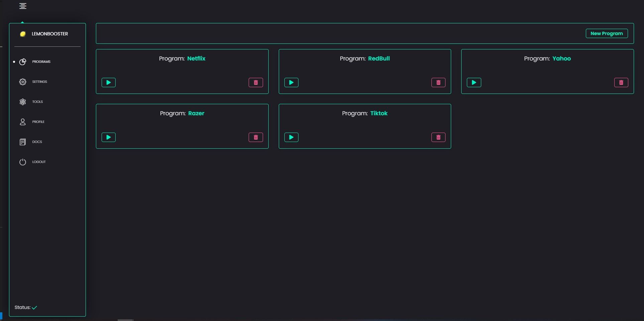Open the Tiktok program name link
The height and width of the screenshot is (321, 644).
[379, 113]
